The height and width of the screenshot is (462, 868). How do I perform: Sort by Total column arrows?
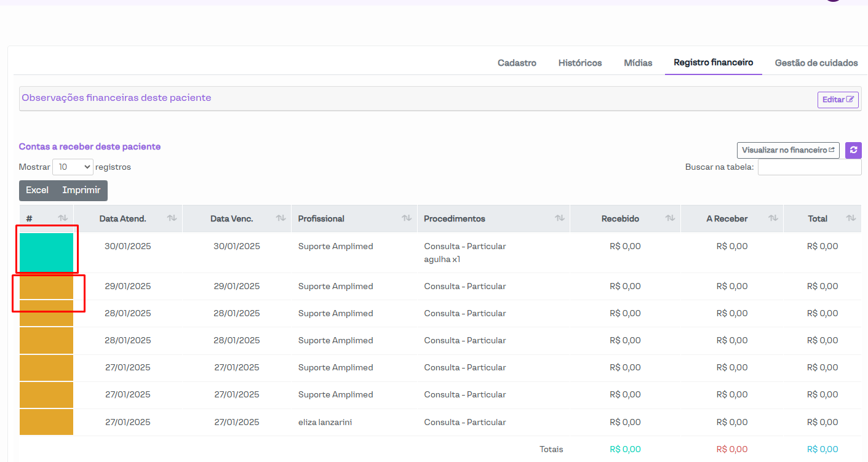pos(851,218)
